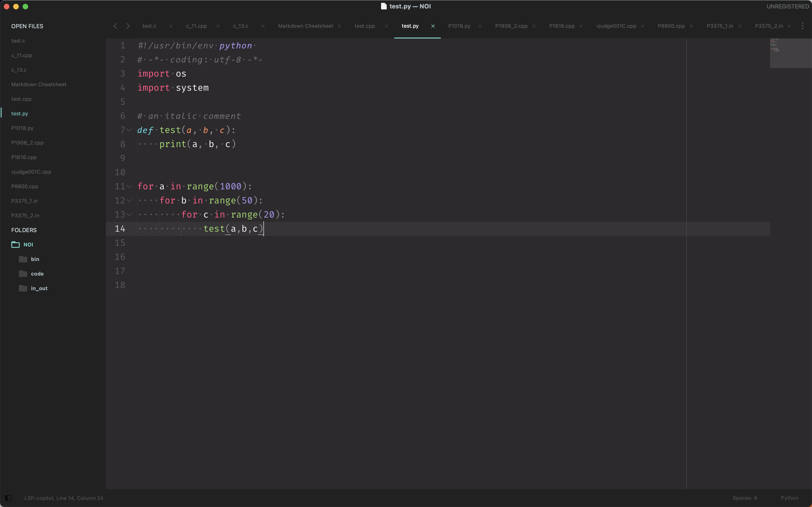
Task: Open the Spaces: 4 indentation menu
Action: 745,498
